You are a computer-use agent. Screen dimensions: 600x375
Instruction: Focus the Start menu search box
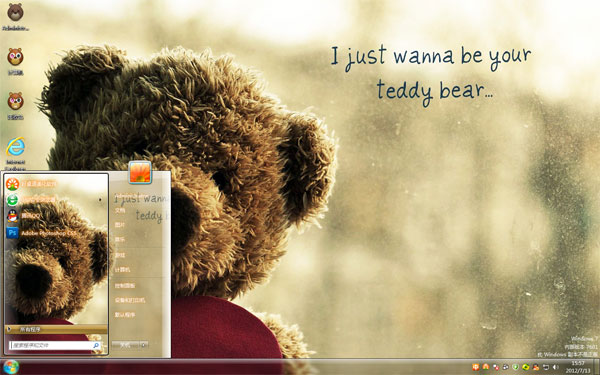[55, 346]
